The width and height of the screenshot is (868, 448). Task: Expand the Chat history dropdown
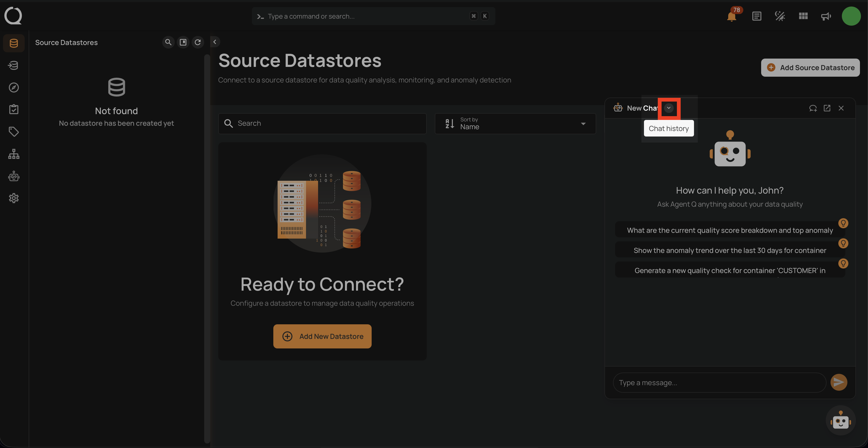(669, 108)
